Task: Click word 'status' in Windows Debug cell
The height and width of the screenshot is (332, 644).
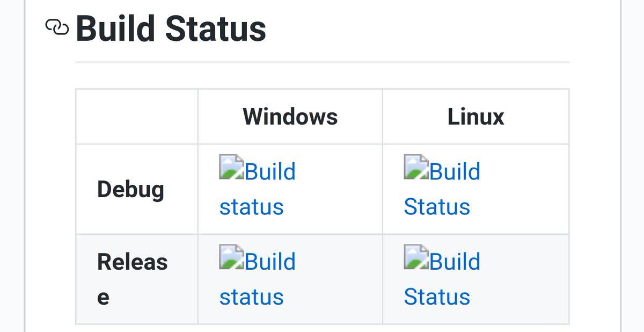Action: click(x=252, y=207)
